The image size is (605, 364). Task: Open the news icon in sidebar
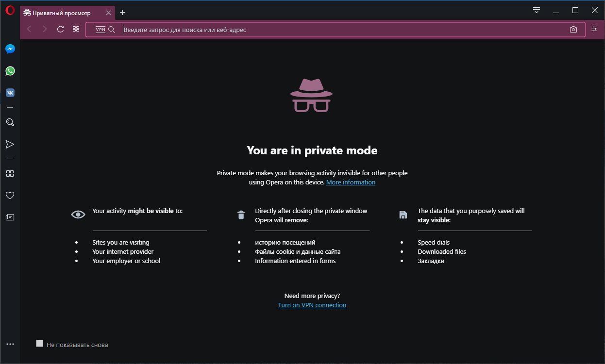coord(10,217)
